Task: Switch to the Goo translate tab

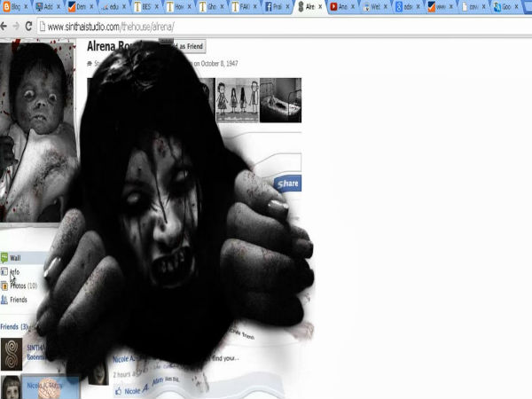Action: coord(506,6)
